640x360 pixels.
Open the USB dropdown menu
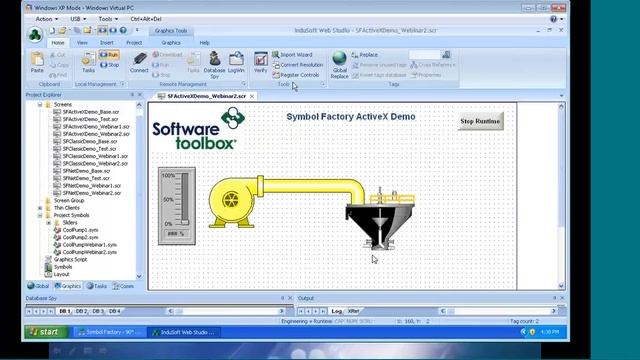coord(78,19)
